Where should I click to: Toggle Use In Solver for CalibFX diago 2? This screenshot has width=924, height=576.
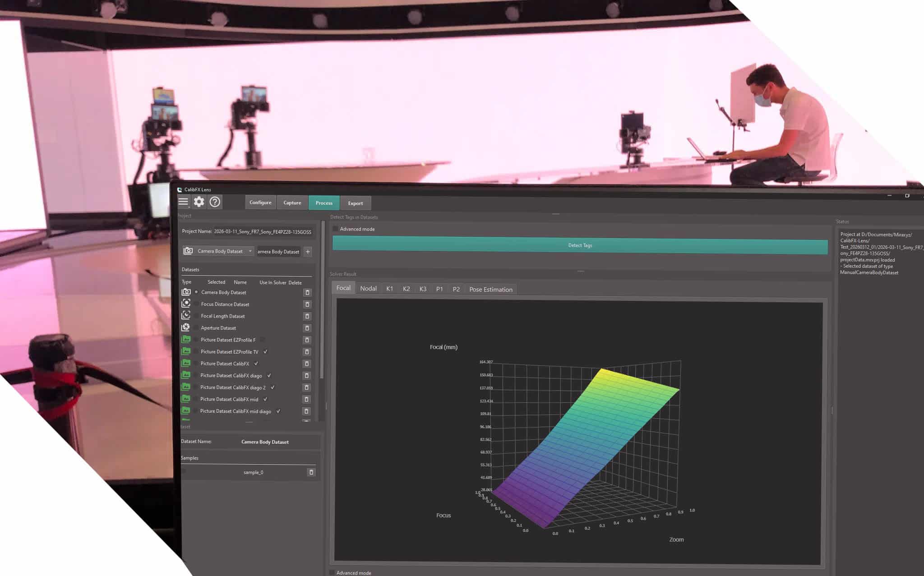coord(273,387)
